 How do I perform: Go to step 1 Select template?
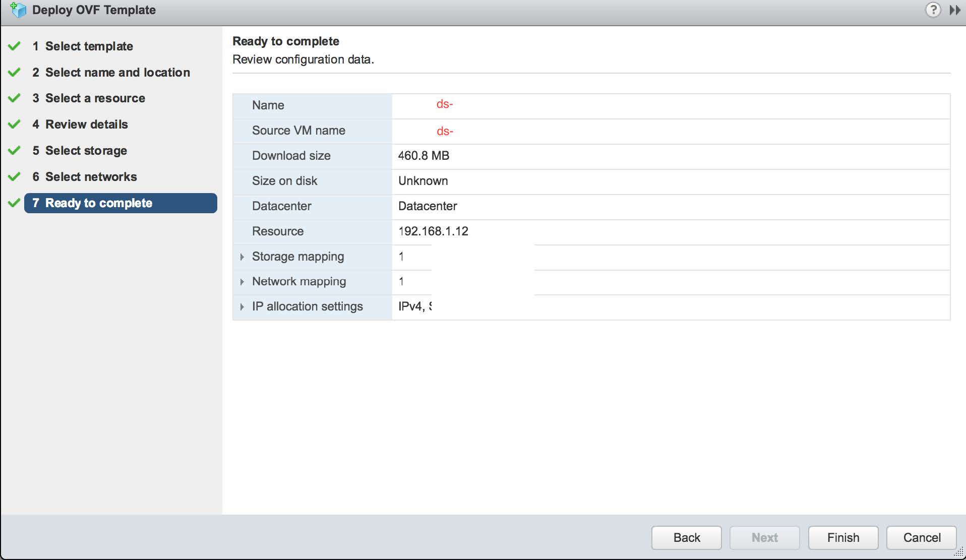click(89, 46)
